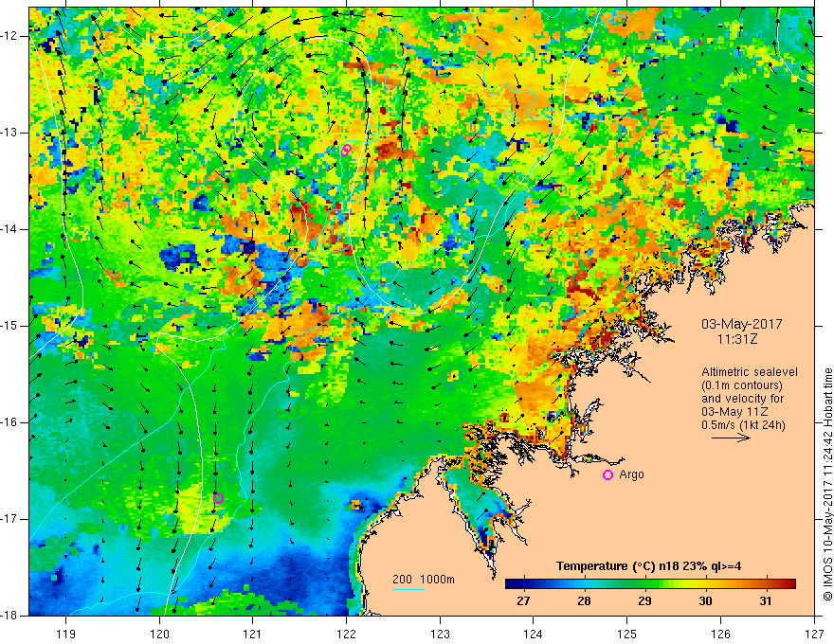Click the longitude label '120'
Screen dimensions: 834x644
point(159,634)
